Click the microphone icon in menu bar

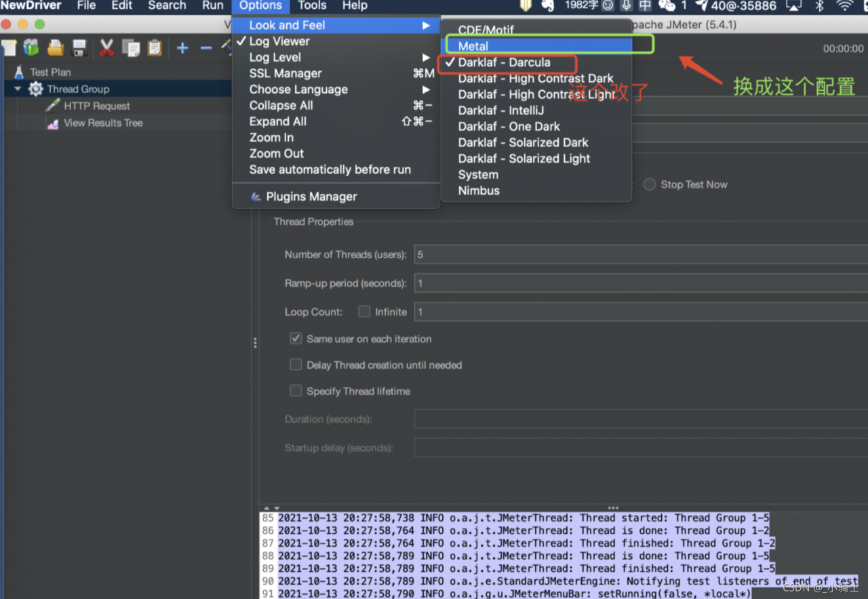(x=627, y=5)
